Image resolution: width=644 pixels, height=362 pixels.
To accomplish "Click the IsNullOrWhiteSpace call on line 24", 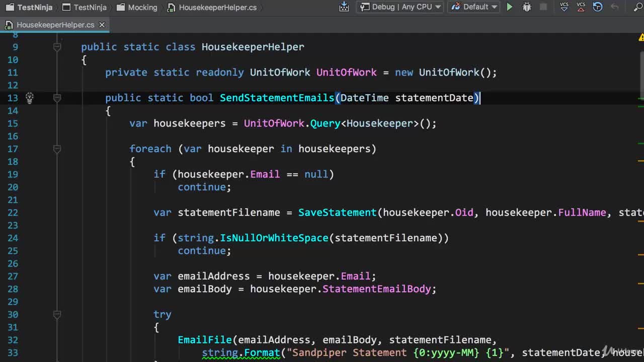I will (x=274, y=238).
